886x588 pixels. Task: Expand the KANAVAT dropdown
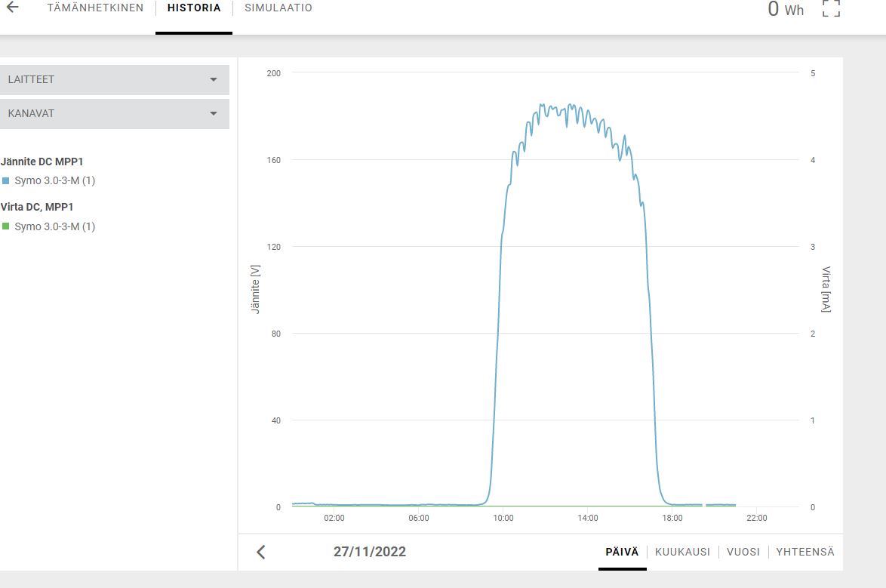(113, 114)
